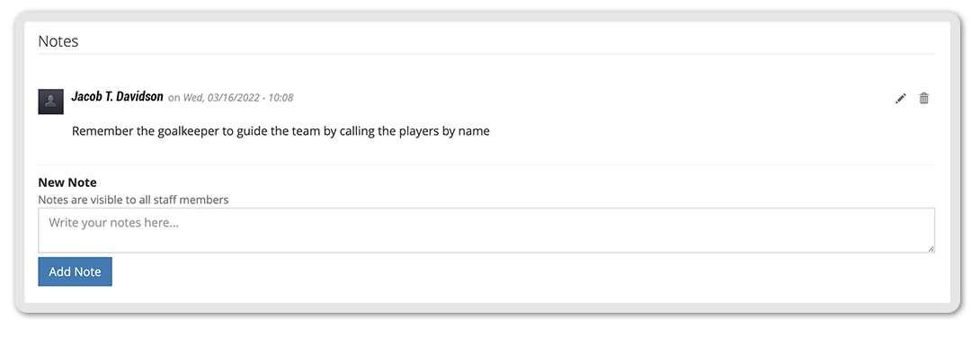Screen dimensions: 980x337
Task: Open the author's profile avatar picture
Action: pyautogui.click(x=50, y=102)
